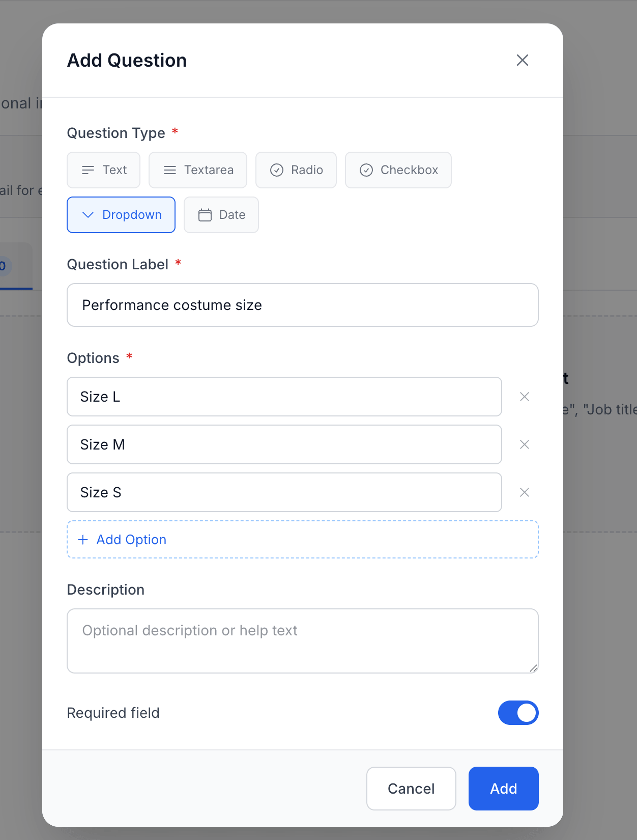Close the Add Question dialog
Image resolution: width=637 pixels, height=840 pixels.
point(522,60)
